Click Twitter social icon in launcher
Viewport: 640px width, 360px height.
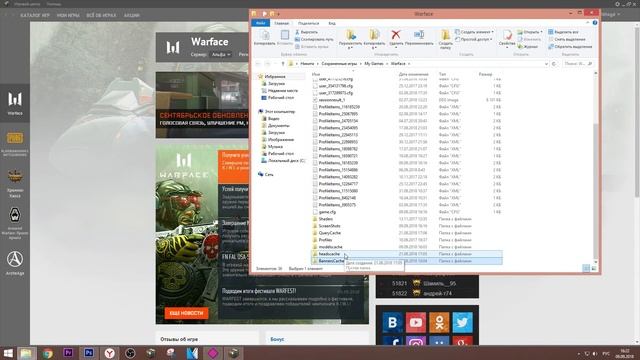tap(462, 322)
